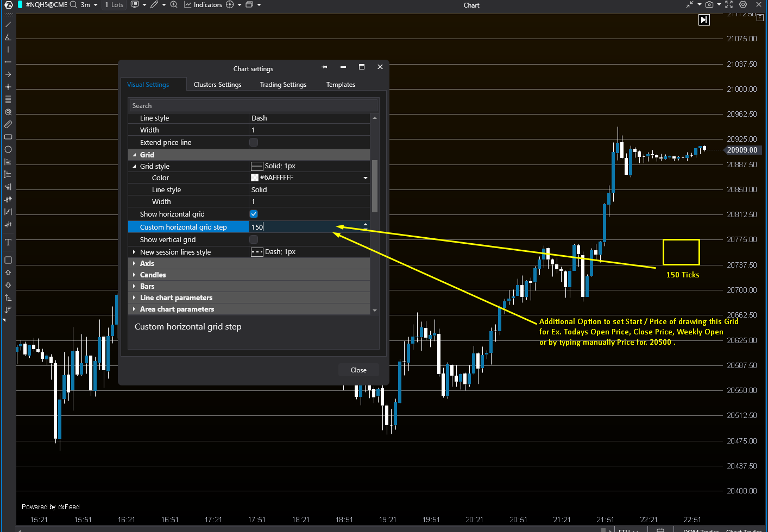Open the Trading Settings tab
Viewport: 768px width, 532px height.
(283, 85)
